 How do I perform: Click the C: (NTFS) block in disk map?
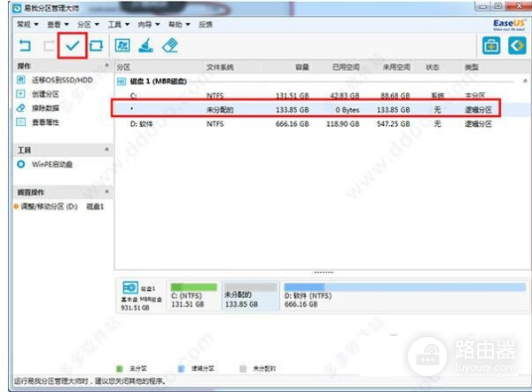[x=192, y=295]
